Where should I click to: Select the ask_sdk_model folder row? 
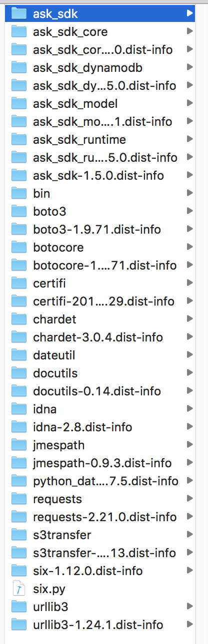click(x=100, y=103)
